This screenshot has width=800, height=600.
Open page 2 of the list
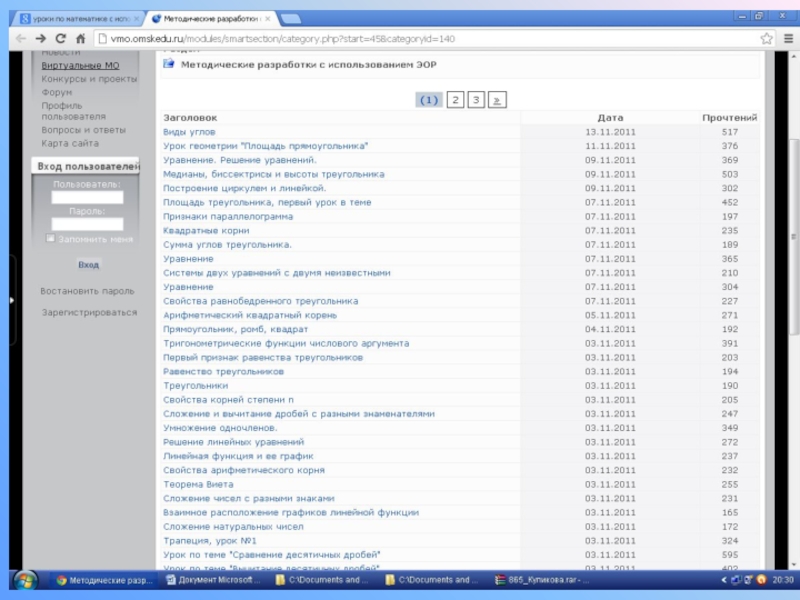coord(455,100)
